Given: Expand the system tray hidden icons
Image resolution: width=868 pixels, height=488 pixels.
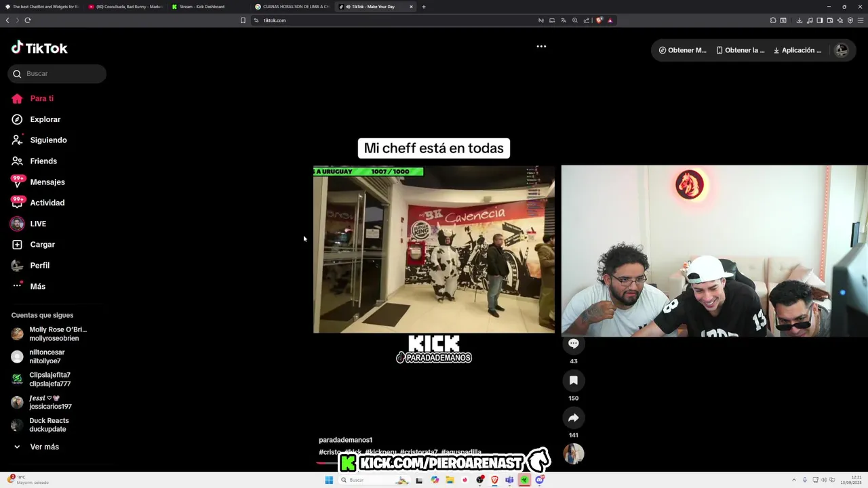Looking at the screenshot, I should [x=795, y=480].
